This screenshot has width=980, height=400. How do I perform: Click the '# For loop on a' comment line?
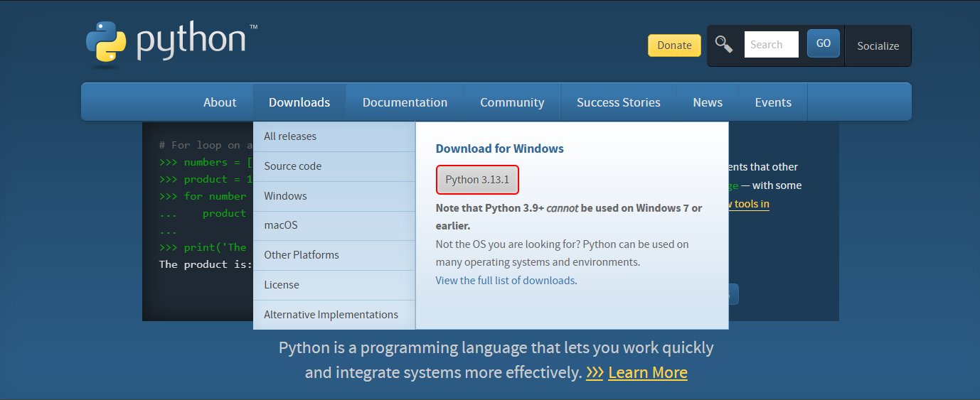coord(206,145)
